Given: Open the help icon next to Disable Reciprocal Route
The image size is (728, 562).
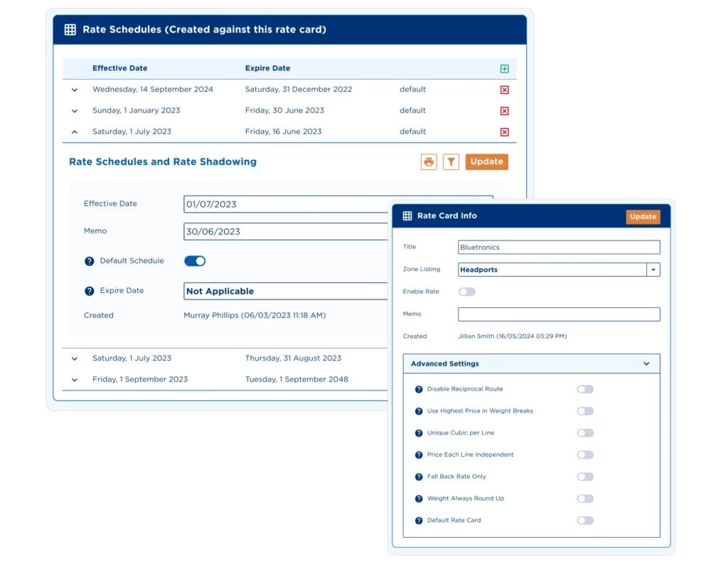Looking at the screenshot, I should tap(418, 389).
